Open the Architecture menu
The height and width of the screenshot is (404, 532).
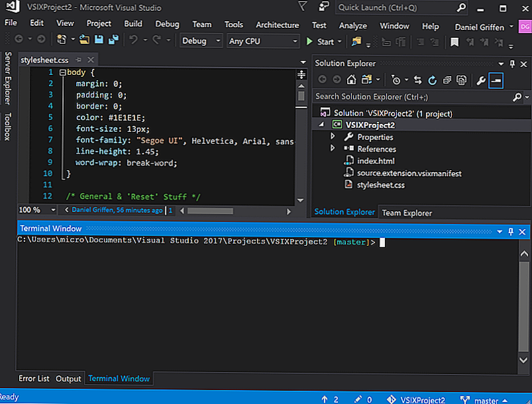tap(277, 25)
